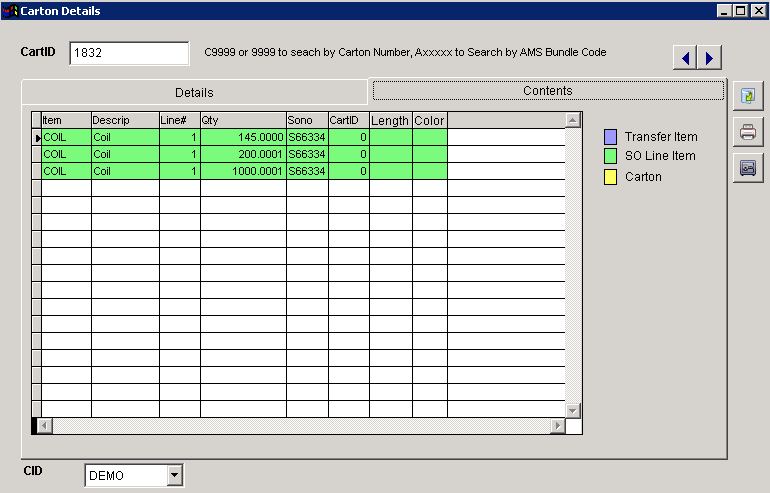This screenshot has height=493, width=770.
Task: Switch to the Details tab
Action: click(x=194, y=92)
